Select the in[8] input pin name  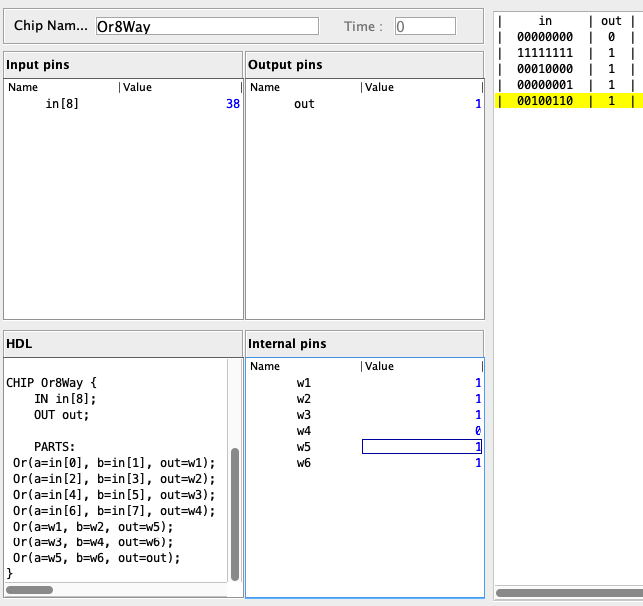pyautogui.click(x=62, y=104)
